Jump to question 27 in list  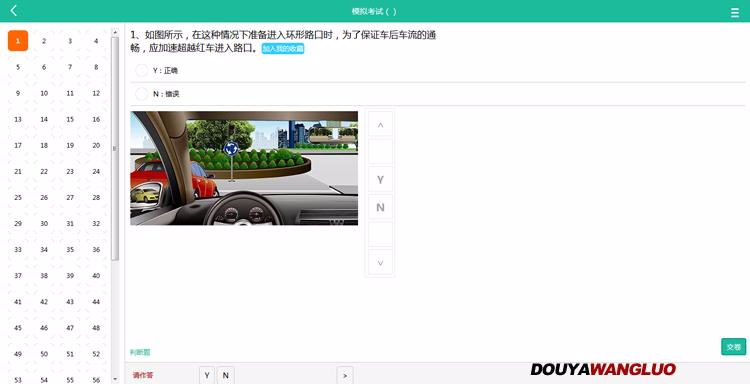click(70, 197)
